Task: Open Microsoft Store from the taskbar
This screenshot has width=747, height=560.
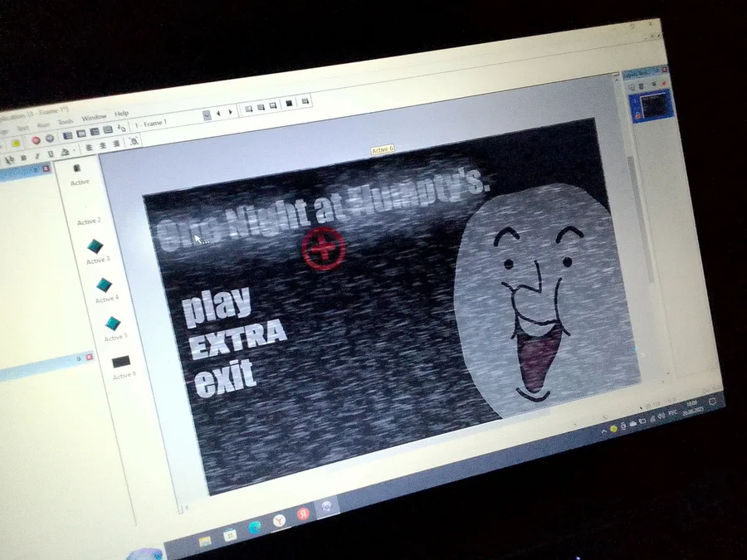Action: (x=230, y=534)
